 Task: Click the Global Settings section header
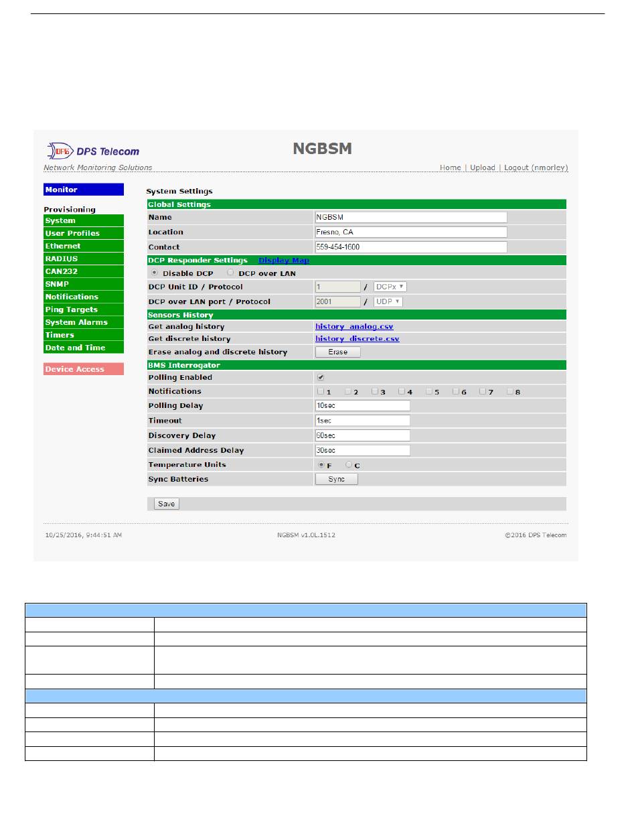pyautogui.click(x=357, y=204)
